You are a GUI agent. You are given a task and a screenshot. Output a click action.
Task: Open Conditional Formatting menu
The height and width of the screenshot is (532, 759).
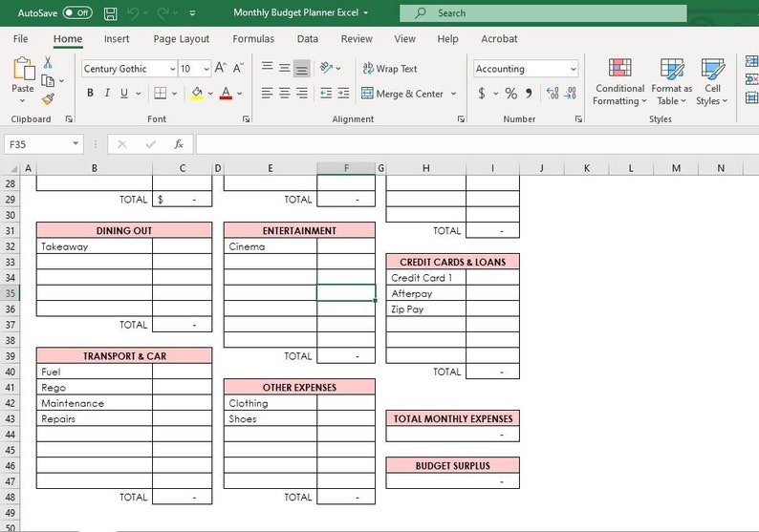pos(620,82)
